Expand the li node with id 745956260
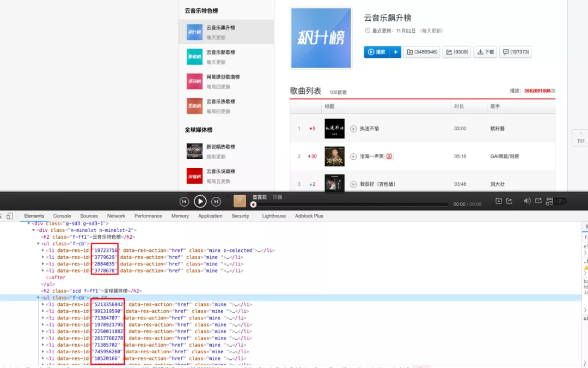This screenshot has height=368, width=588. pyautogui.click(x=43, y=352)
